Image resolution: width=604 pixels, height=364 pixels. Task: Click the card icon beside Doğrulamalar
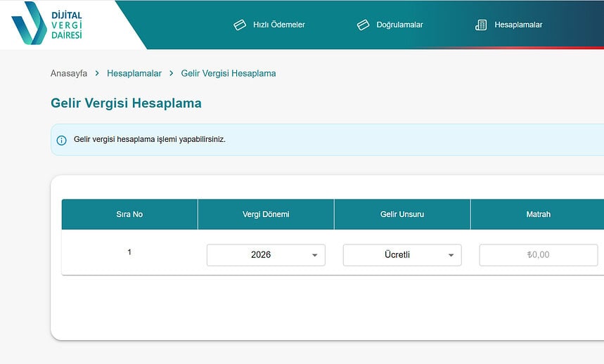pyautogui.click(x=363, y=25)
